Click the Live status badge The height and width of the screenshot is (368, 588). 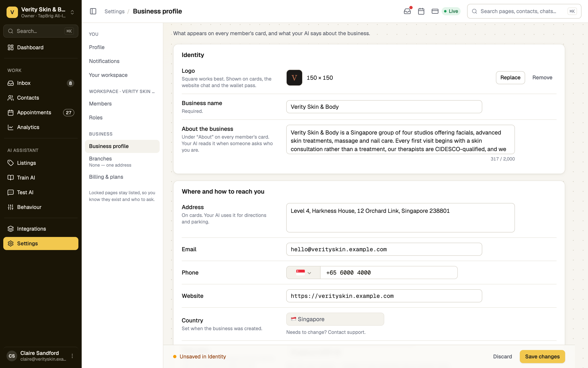[x=451, y=11]
